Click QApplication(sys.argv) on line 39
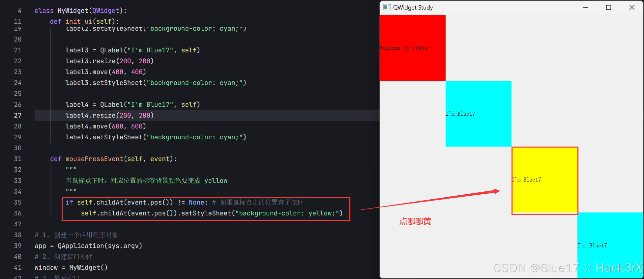The image size is (644, 279). click(x=99, y=246)
